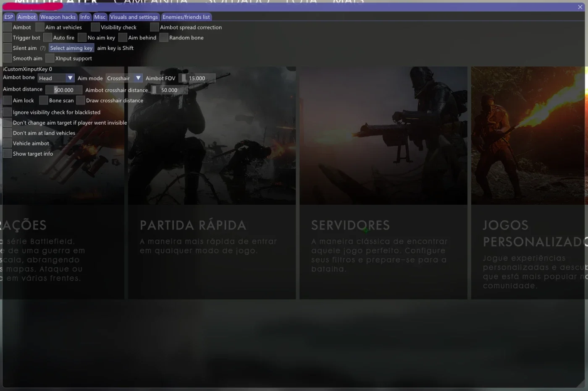Open the Aim mode Crosshair dropdown
Screen dimensions: 588x391
coord(124,78)
